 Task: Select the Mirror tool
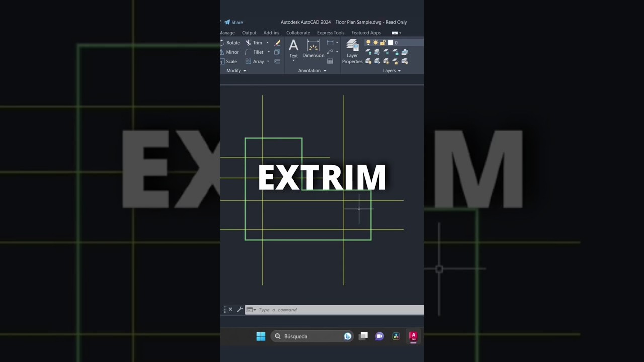point(229,52)
